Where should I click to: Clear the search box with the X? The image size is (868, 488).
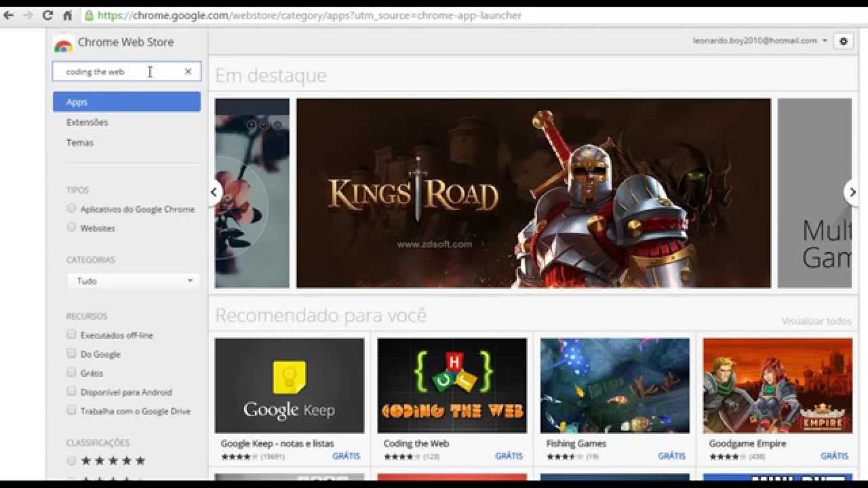[x=188, y=71]
